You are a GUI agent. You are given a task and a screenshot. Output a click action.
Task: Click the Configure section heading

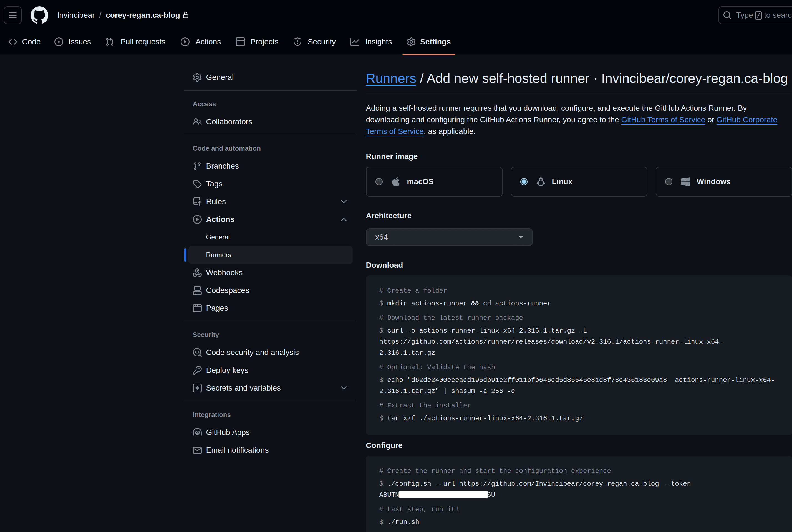[384, 445]
